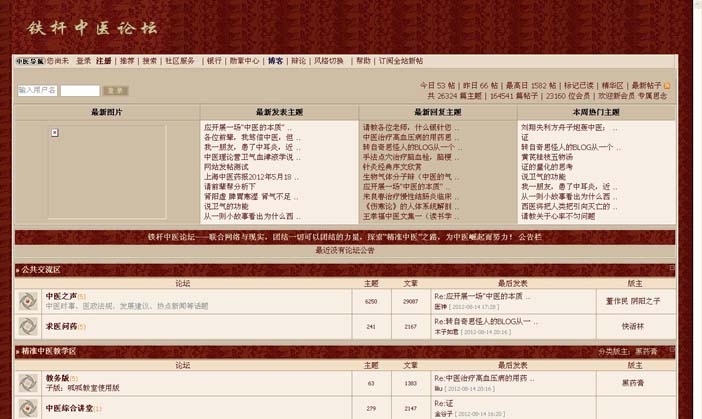
Task: Open the 公告栏 bulletin link in banner
Action: coord(530,237)
